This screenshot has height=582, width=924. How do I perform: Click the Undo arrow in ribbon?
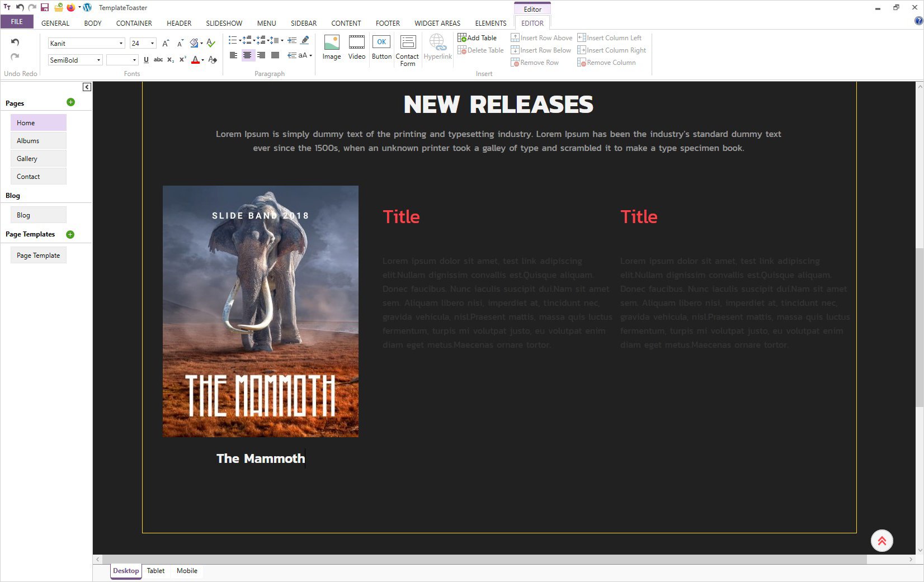point(15,42)
